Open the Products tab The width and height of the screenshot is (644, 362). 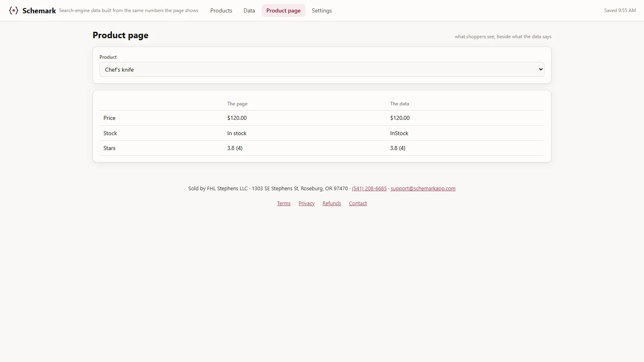click(x=221, y=10)
